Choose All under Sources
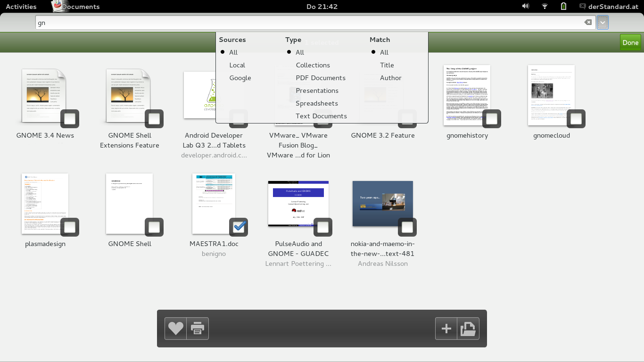The width and height of the screenshot is (644, 362). (x=233, y=52)
